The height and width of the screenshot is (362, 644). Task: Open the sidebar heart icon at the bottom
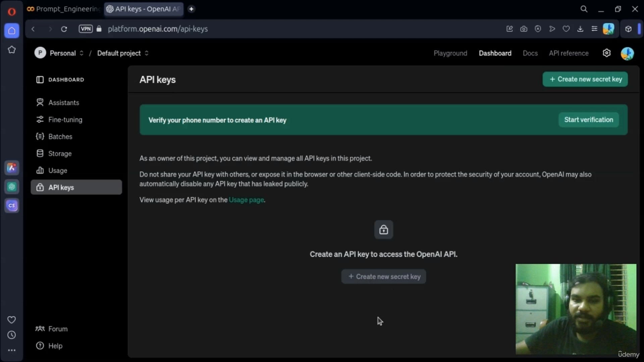12,320
